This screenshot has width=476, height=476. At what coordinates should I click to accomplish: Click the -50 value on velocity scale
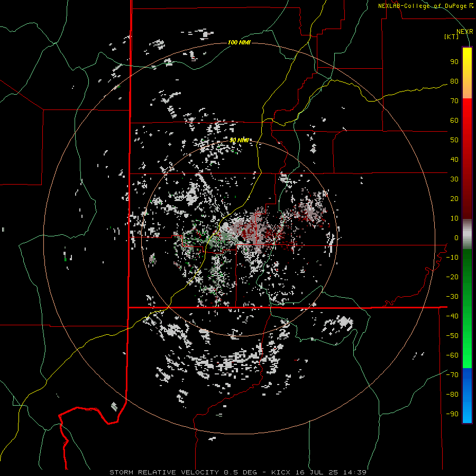click(x=452, y=336)
